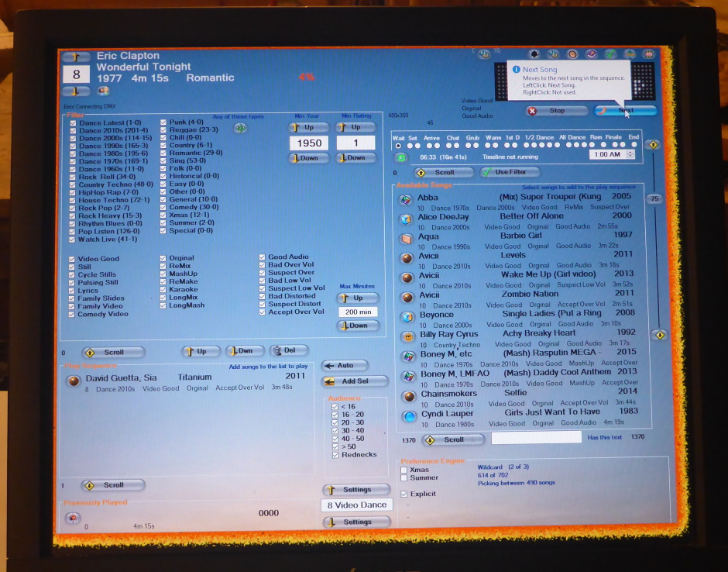Toggle the Good Audio checkbox
The image size is (728, 572).
point(262,257)
